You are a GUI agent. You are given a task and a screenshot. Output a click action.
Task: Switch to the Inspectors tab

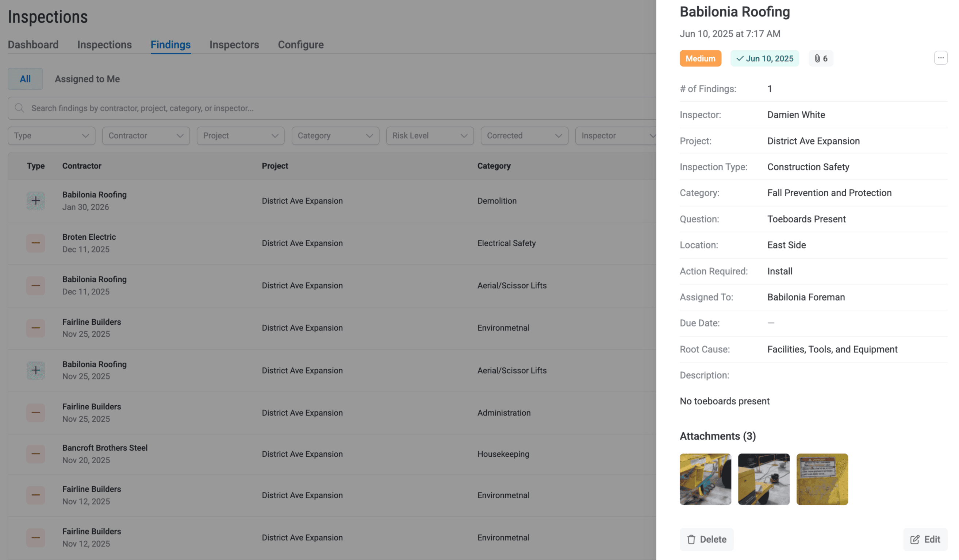point(234,45)
